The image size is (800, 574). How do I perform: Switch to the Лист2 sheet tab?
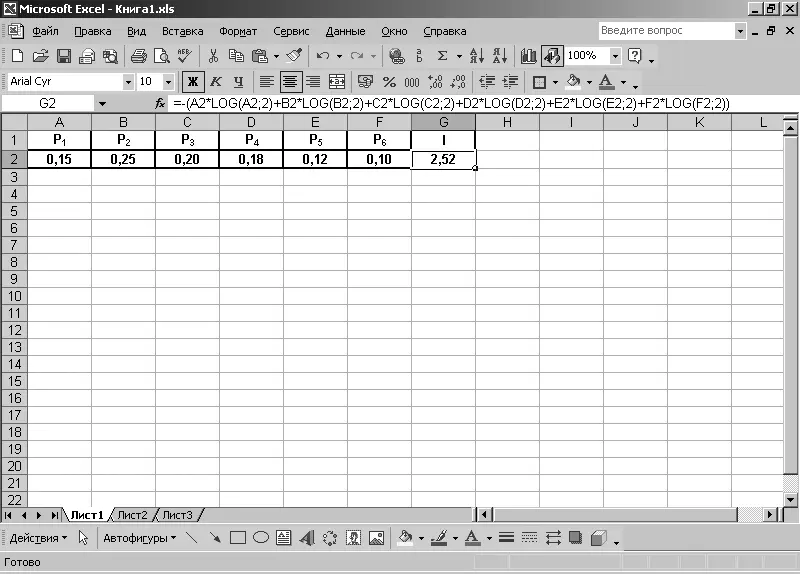[132, 515]
